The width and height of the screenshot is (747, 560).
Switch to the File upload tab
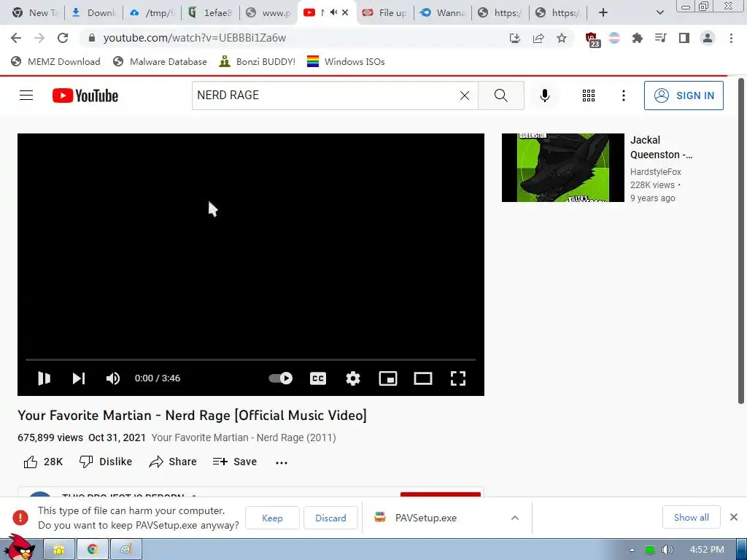click(385, 13)
